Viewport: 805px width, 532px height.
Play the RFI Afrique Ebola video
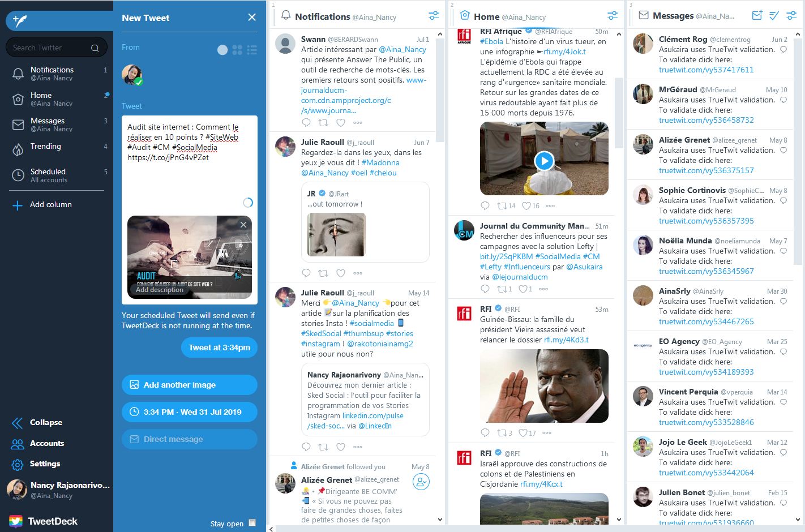544,161
